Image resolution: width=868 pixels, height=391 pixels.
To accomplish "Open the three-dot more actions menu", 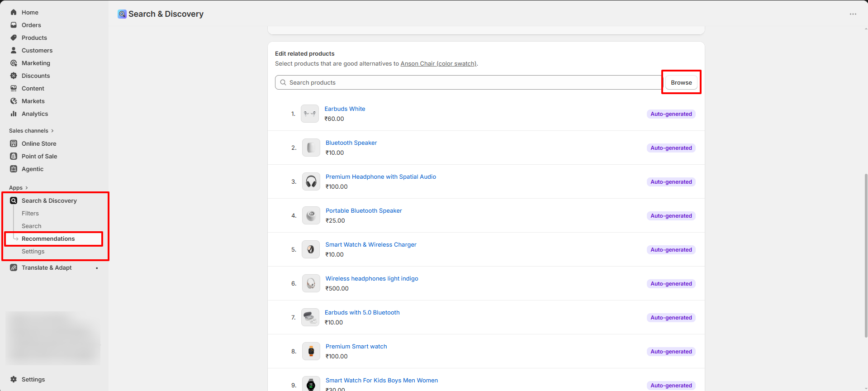I will [853, 14].
